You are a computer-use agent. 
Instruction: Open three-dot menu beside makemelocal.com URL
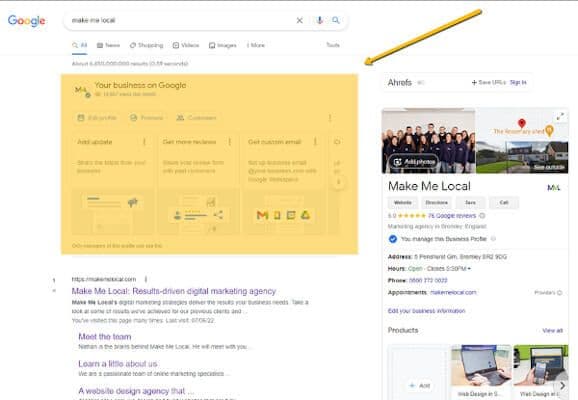[x=146, y=279]
